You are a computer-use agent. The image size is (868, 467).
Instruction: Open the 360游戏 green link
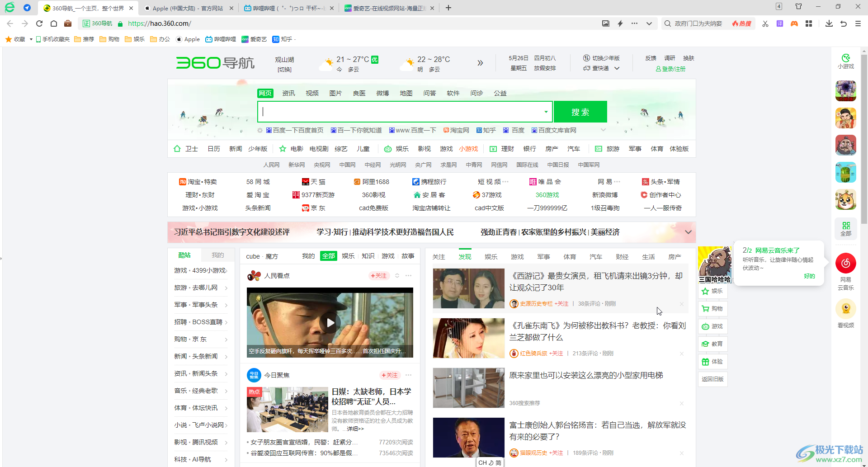pyautogui.click(x=547, y=195)
